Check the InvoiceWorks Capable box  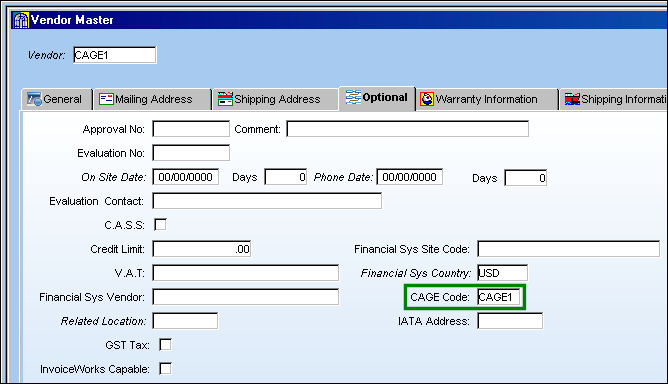tap(165, 368)
